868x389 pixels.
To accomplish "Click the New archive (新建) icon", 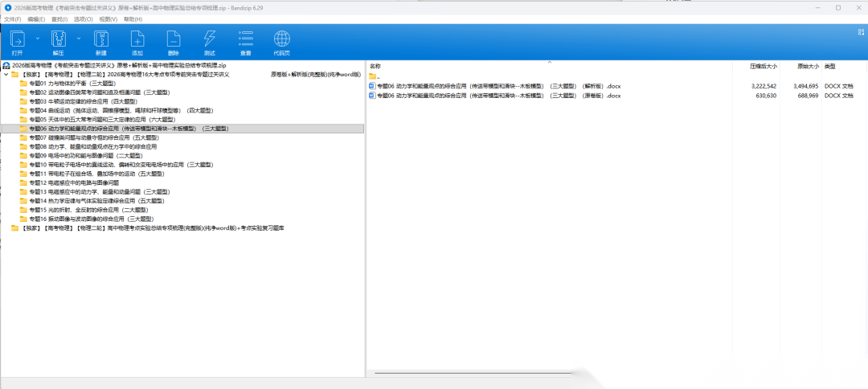I will pyautogui.click(x=100, y=41).
